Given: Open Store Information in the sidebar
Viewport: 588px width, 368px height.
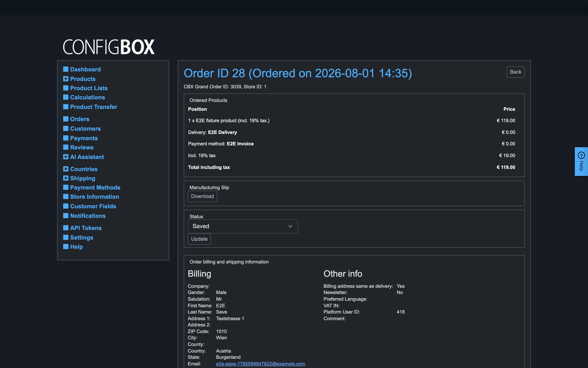Looking at the screenshot, I should [x=94, y=197].
